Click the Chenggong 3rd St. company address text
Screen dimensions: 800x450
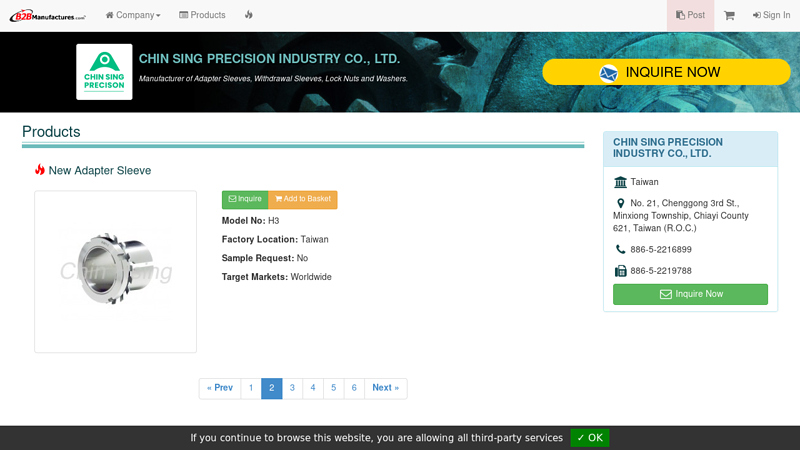pyautogui.click(x=681, y=215)
